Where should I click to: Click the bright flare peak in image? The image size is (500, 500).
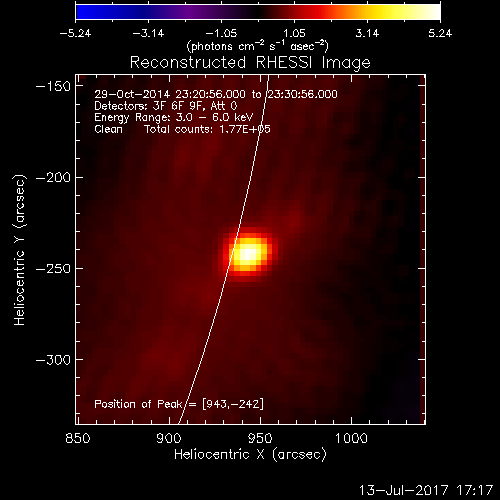click(248, 254)
